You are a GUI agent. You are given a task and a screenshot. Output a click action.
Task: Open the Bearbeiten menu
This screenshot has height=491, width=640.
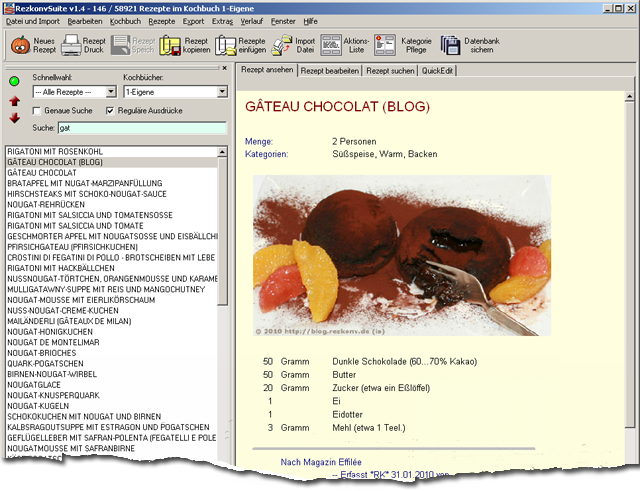point(85,21)
